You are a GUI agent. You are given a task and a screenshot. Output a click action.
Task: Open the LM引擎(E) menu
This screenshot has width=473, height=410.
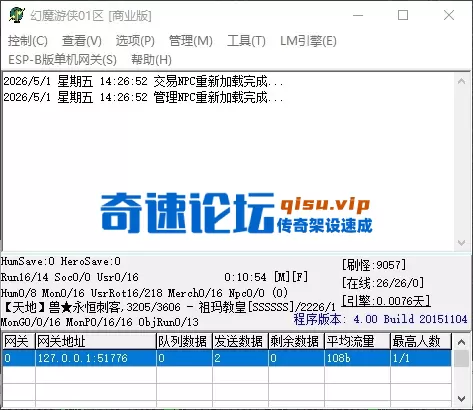coord(308,41)
